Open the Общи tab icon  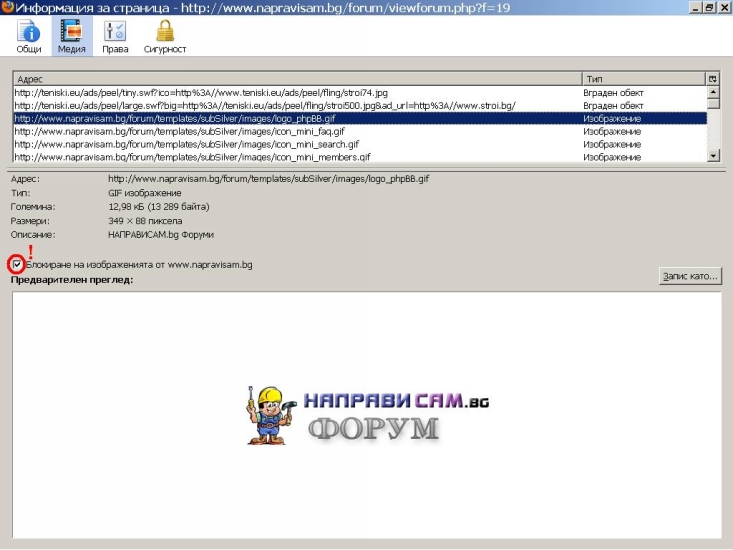click(x=29, y=36)
